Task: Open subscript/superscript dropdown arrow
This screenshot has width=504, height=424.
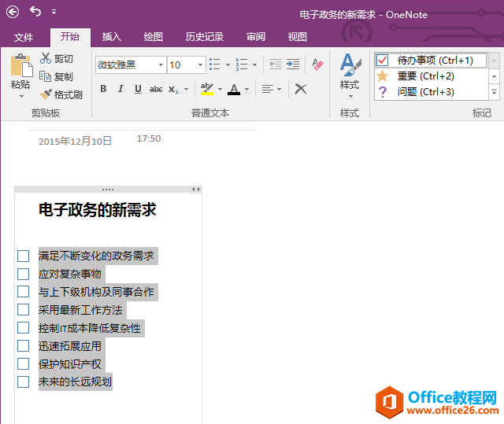Action: pos(186,89)
